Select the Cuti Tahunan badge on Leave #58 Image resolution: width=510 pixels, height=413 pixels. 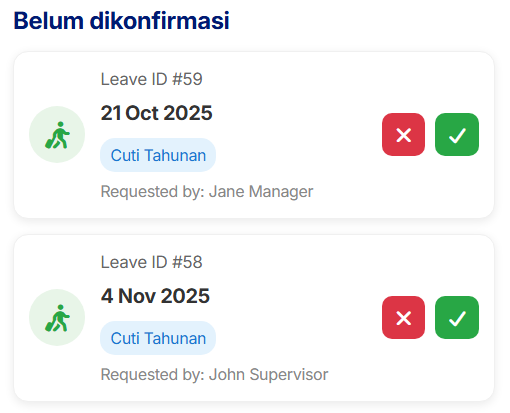(158, 338)
